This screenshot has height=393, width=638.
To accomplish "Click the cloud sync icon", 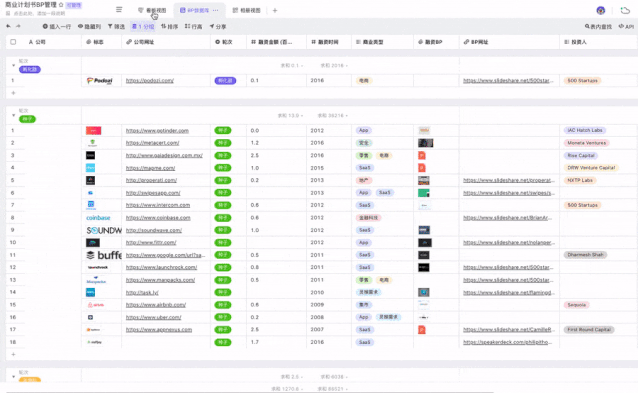I will coord(625,11).
